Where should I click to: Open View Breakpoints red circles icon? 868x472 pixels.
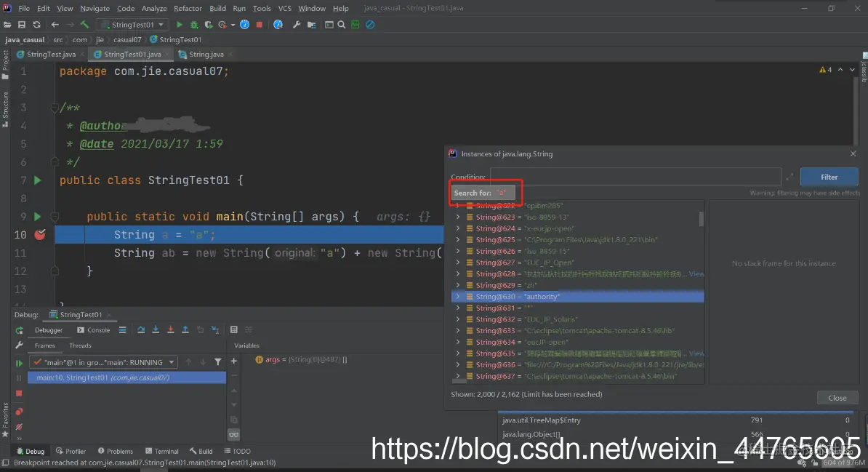pos(19,412)
